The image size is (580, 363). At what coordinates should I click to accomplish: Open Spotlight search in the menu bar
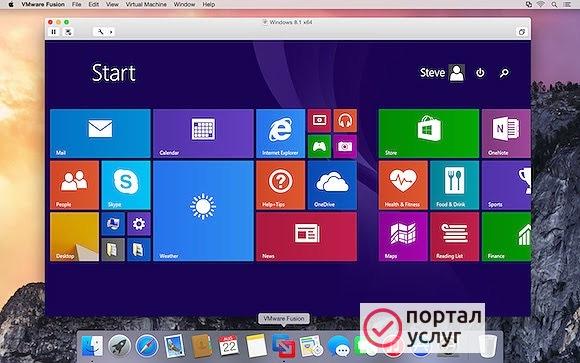point(554,4)
